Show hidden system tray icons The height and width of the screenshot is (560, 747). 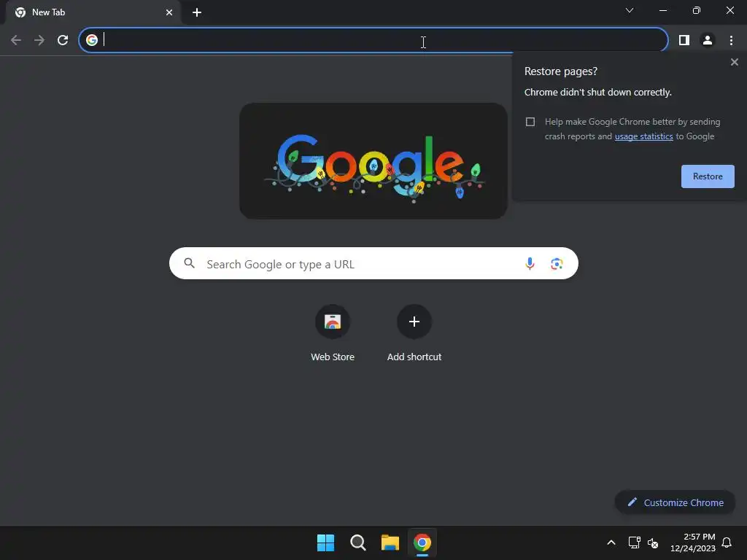pos(611,542)
